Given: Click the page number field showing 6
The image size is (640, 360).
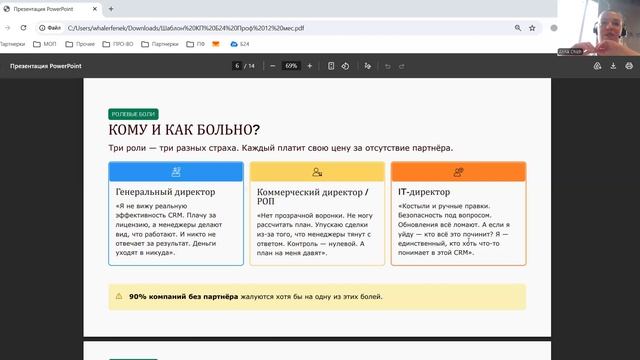Looking at the screenshot, I should coord(237,66).
